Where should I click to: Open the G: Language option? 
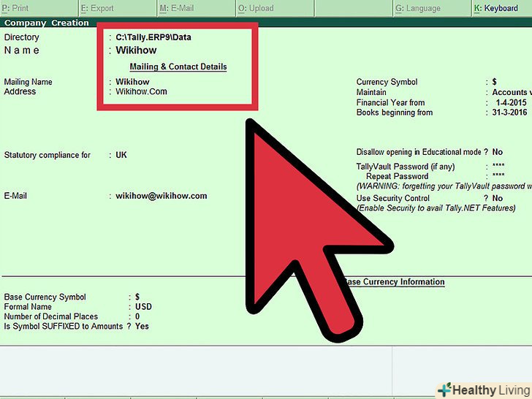432,8
